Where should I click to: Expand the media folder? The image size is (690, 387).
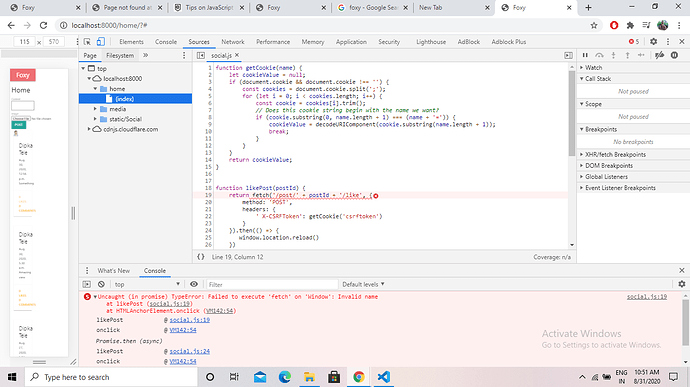[x=95, y=109]
